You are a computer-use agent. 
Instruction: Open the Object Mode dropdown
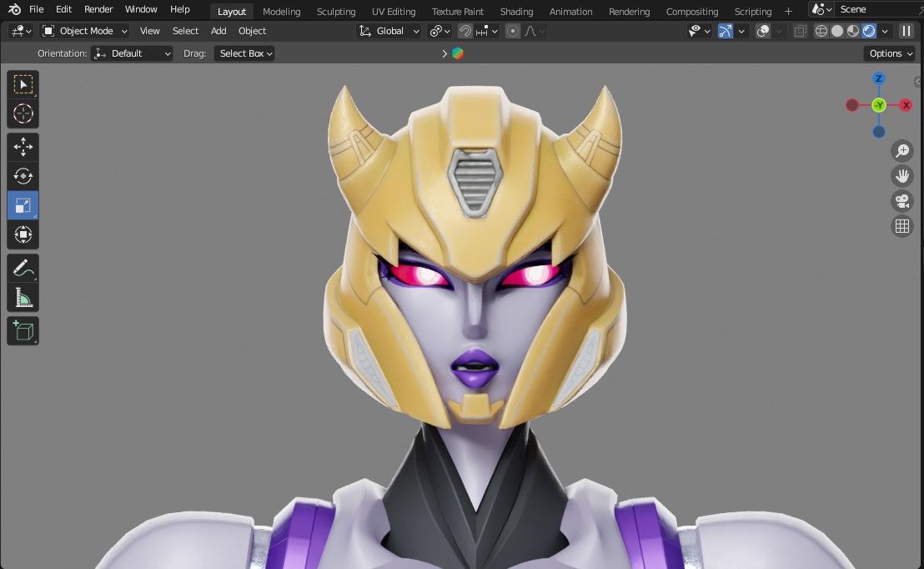pos(85,31)
